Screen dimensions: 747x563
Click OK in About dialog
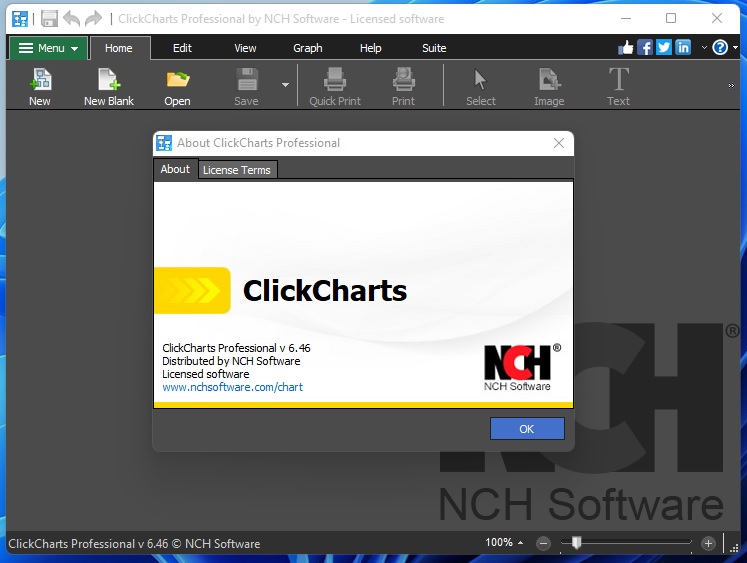[527, 429]
